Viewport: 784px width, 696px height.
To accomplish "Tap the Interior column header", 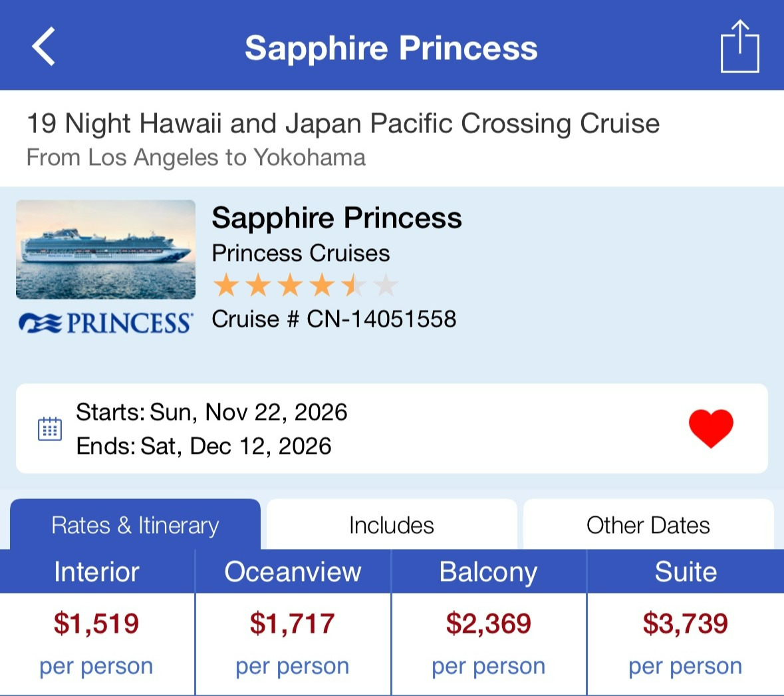I will coord(96,572).
